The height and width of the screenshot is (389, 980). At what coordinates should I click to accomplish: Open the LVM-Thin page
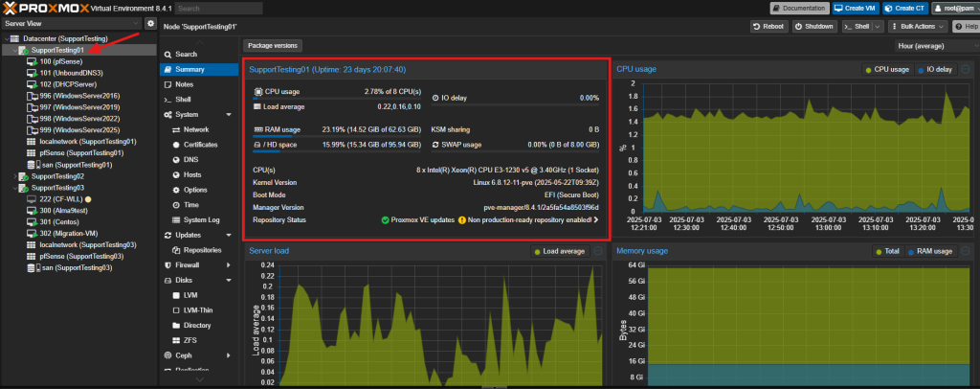coord(198,310)
